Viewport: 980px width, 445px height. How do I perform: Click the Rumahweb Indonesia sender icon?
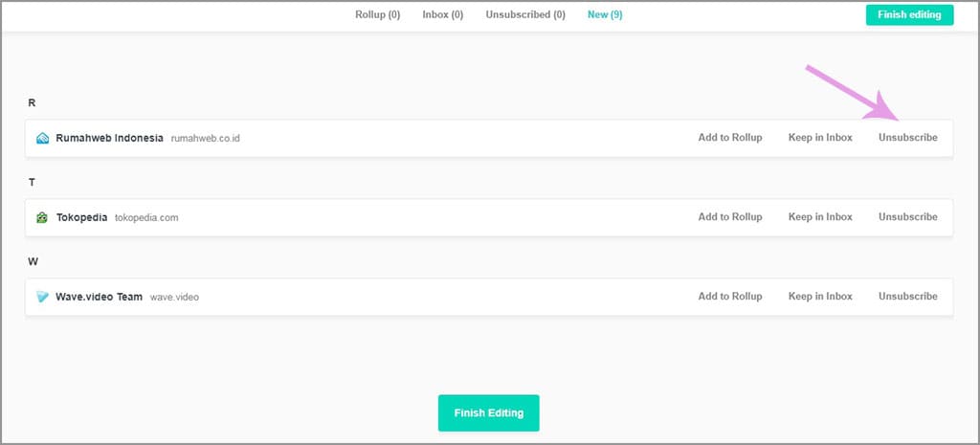(42, 138)
